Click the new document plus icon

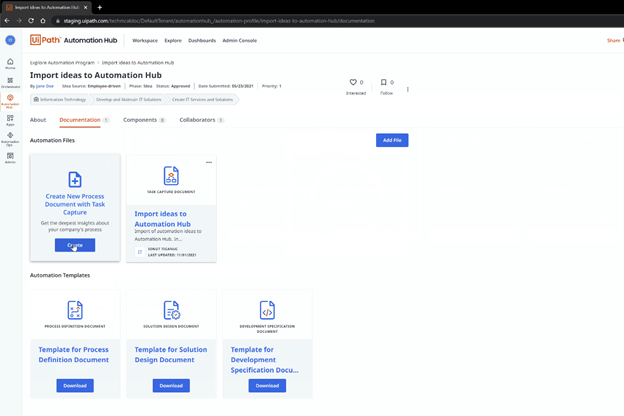pyautogui.click(x=75, y=180)
